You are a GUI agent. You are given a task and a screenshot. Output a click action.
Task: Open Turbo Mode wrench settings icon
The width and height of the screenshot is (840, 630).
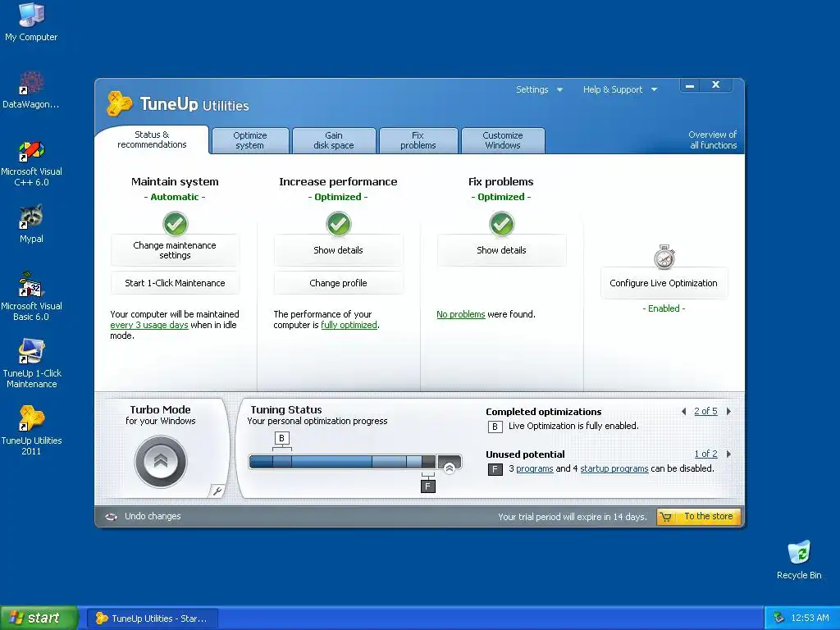pos(217,491)
